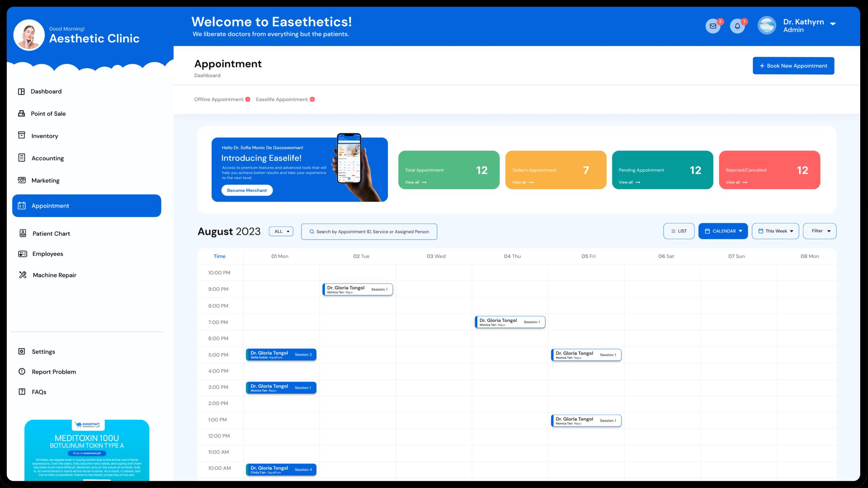Switch to LIST view

click(x=678, y=231)
